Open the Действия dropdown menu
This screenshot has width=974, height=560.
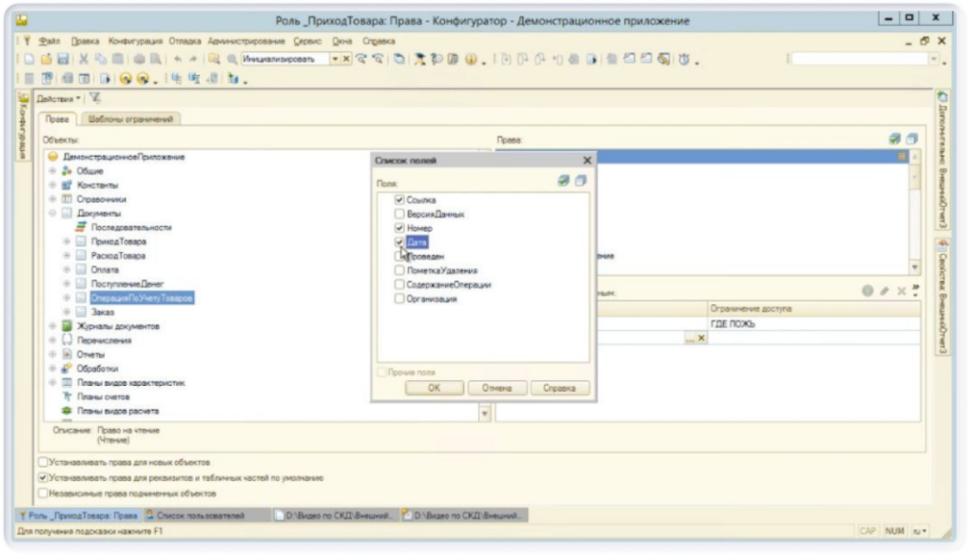(x=62, y=97)
